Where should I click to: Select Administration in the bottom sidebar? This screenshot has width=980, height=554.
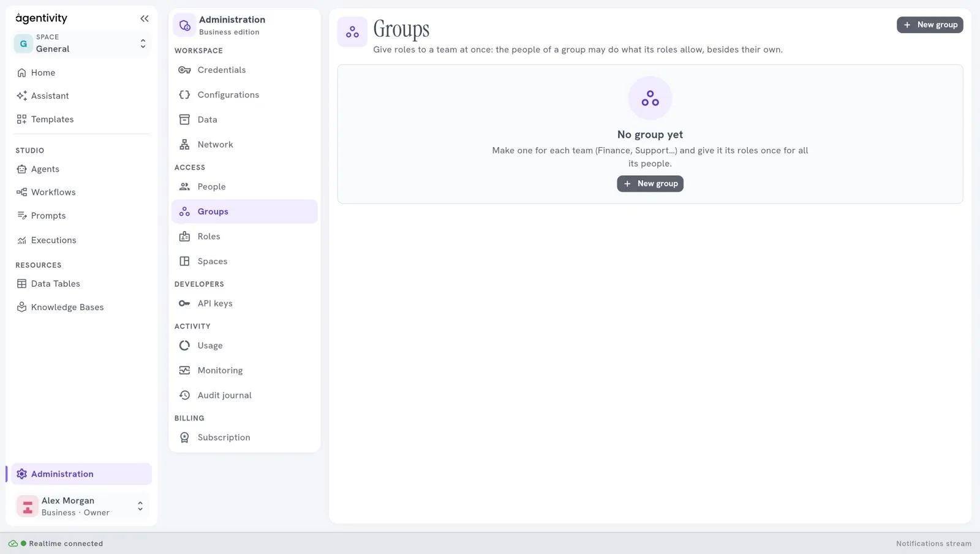[81, 474]
